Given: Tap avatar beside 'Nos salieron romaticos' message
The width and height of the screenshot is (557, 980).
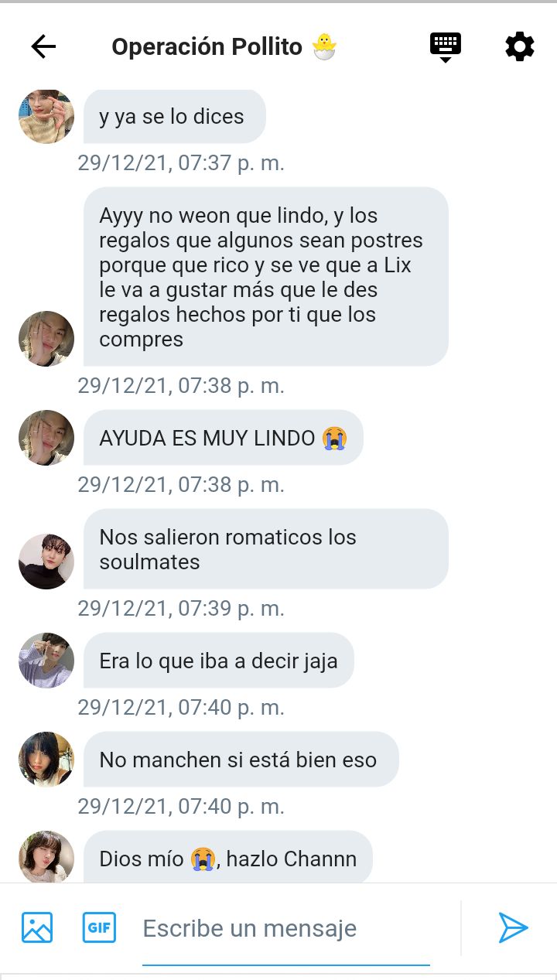Looking at the screenshot, I should (x=46, y=562).
